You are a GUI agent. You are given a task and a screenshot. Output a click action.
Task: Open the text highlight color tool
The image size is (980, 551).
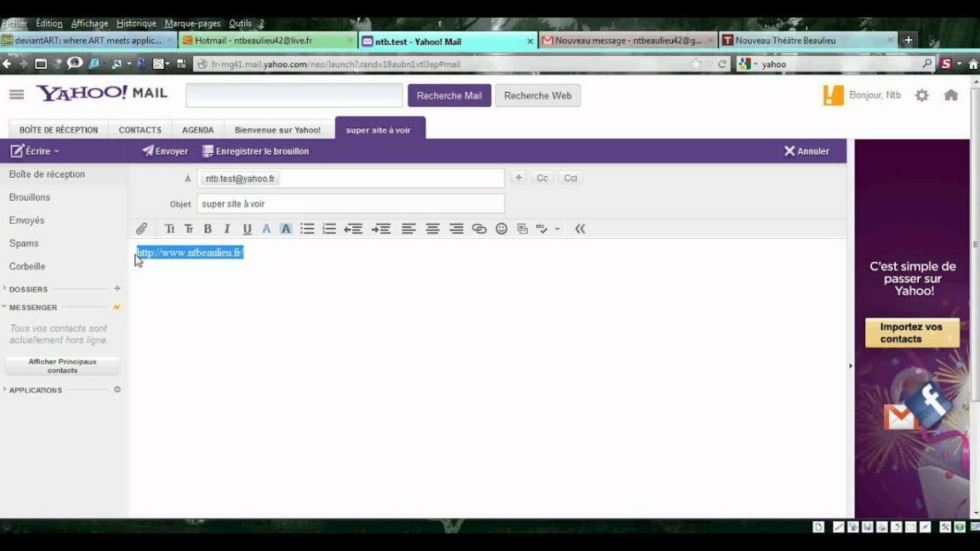pyautogui.click(x=286, y=229)
